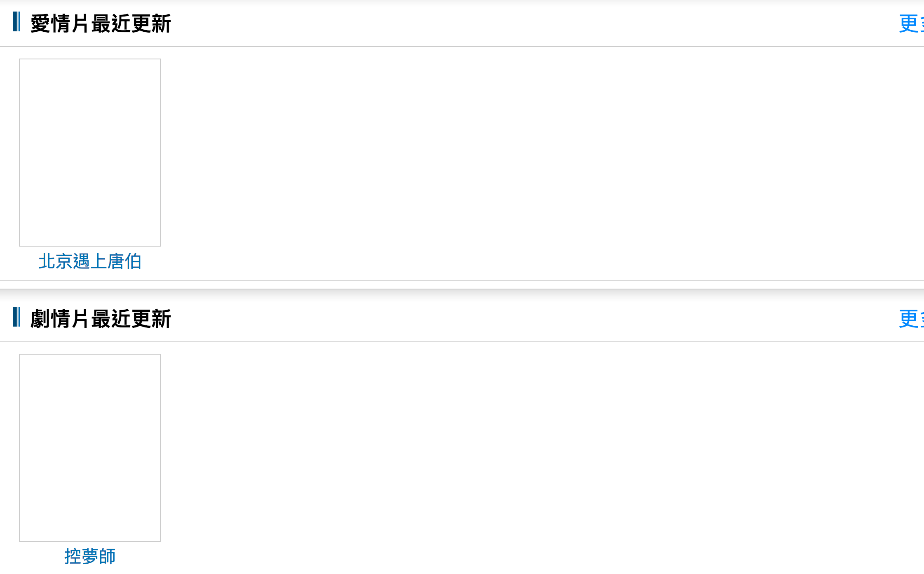The image size is (924, 574).
Task: Click the 更多 link in 劇情片 section
Action: click(x=911, y=319)
